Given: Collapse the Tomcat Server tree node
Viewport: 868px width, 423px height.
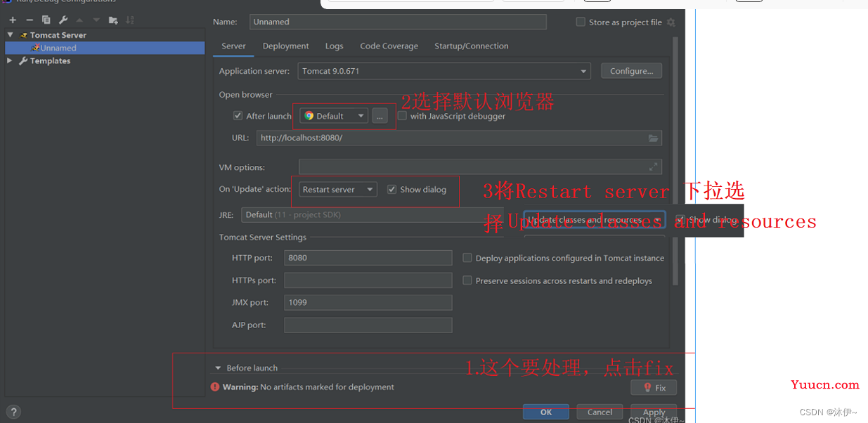Looking at the screenshot, I should tap(11, 35).
